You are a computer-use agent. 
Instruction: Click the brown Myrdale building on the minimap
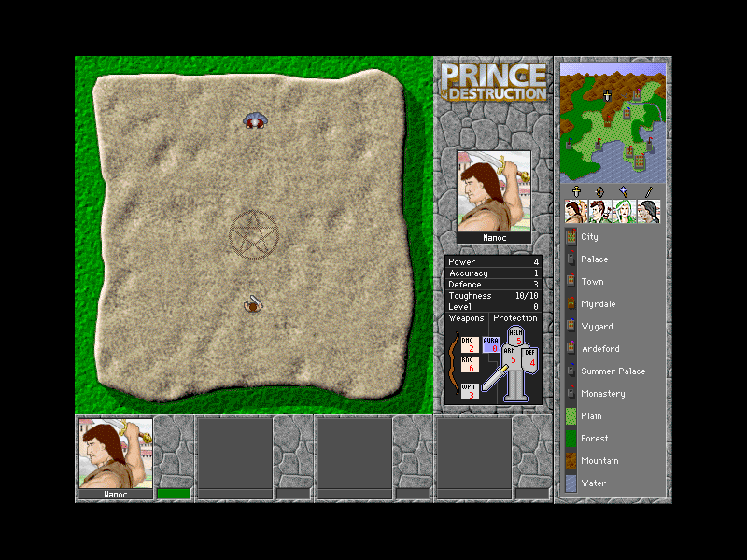608,121
